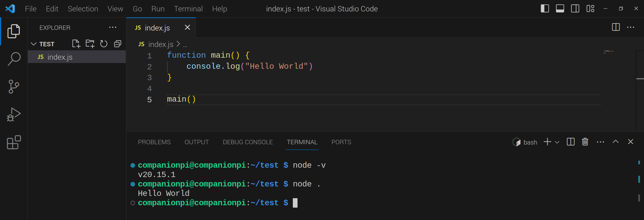The width and height of the screenshot is (644, 220).
Task: Create a new file in TEST folder
Action: 76,44
